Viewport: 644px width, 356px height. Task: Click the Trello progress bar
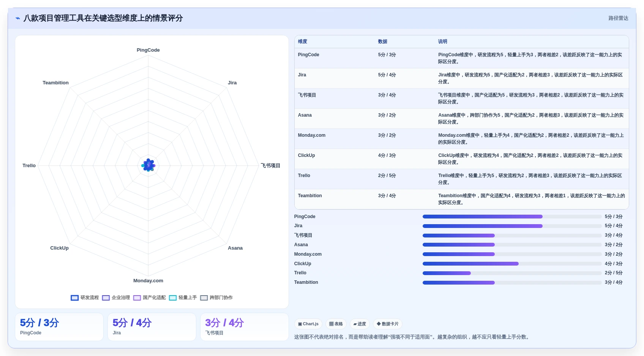(x=512, y=273)
